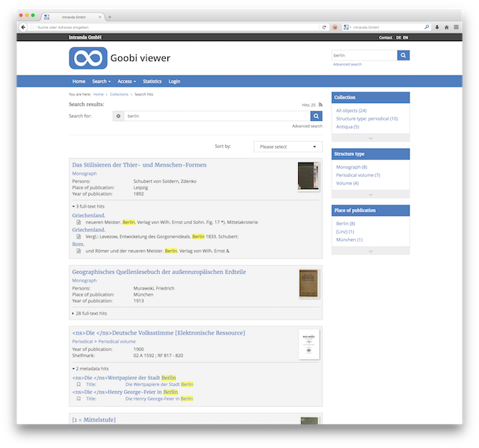Click bookmark icon for 'Die Wertpapiere der Stadt Berlin'

click(x=78, y=385)
